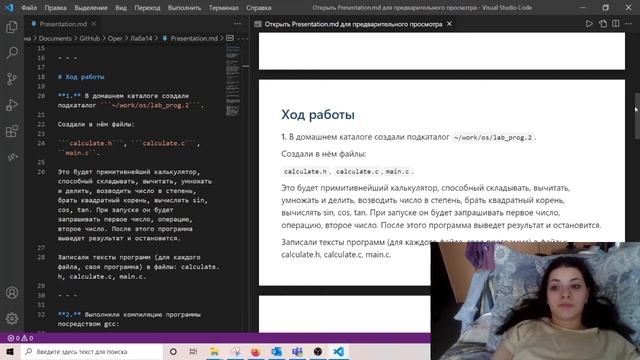
Task: Open the Search view in activity bar
Action: pos(12,53)
